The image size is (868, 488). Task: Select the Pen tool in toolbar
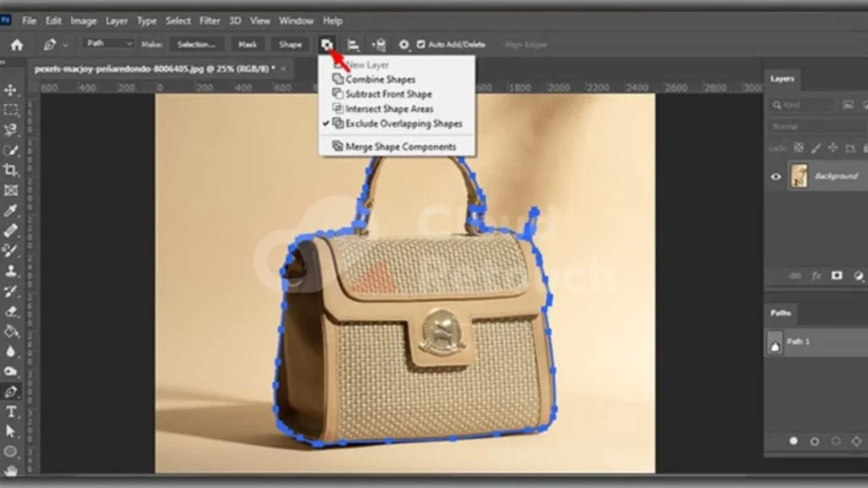point(11,392)
